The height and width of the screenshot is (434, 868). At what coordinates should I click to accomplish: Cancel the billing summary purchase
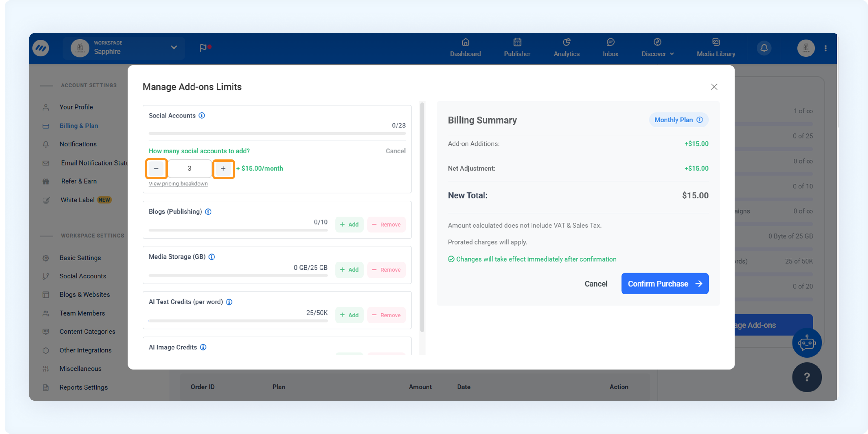596,284
